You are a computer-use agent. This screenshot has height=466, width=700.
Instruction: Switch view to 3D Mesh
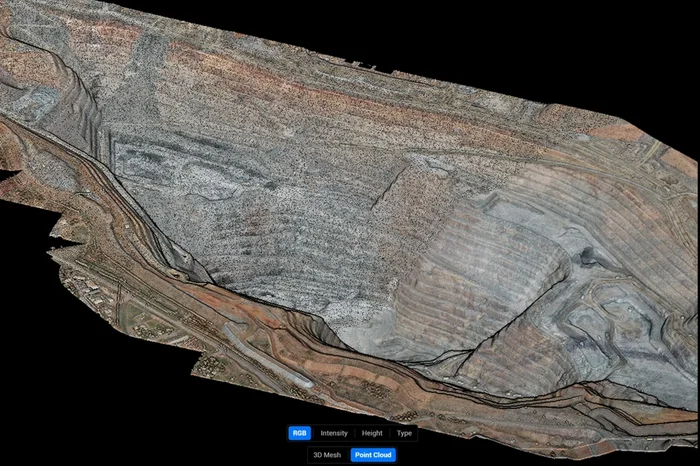coord(327,455)
